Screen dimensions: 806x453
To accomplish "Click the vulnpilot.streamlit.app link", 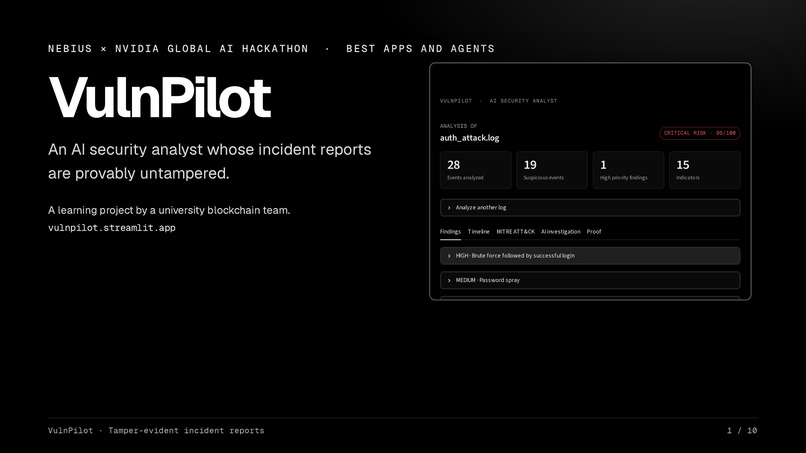I will 112,228.
